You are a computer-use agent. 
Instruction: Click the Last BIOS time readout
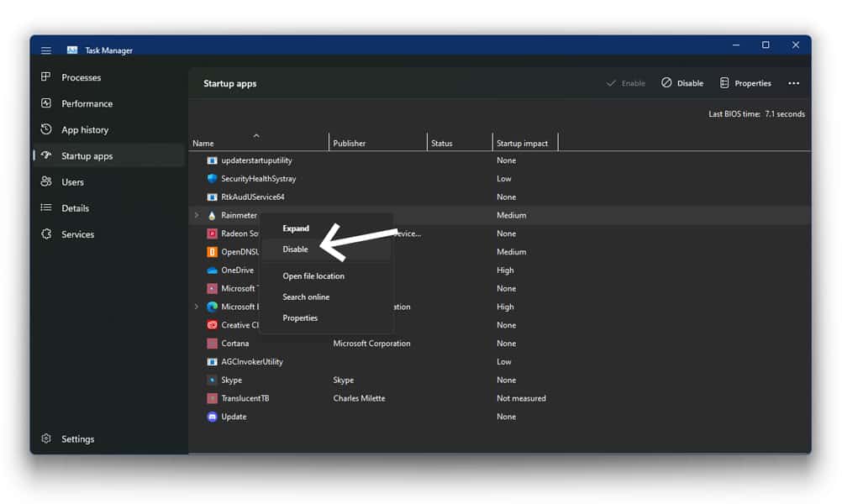[x=756, y=113]
